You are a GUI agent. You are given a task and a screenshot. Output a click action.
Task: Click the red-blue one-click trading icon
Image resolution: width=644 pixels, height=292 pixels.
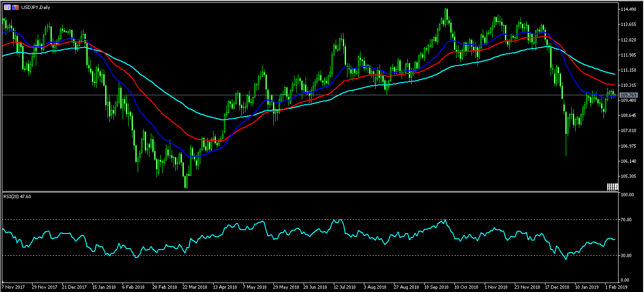point(16,8)
